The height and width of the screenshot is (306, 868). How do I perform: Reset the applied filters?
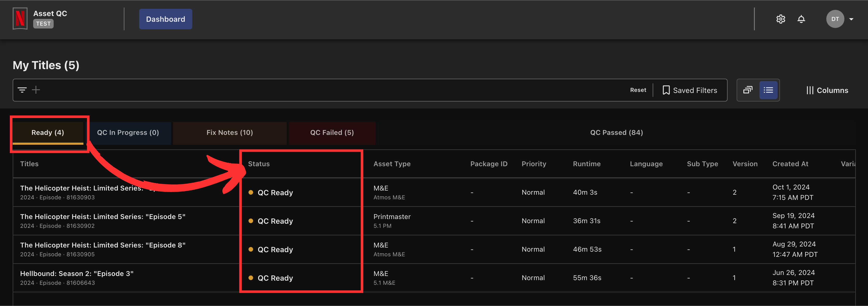[638, 90]
